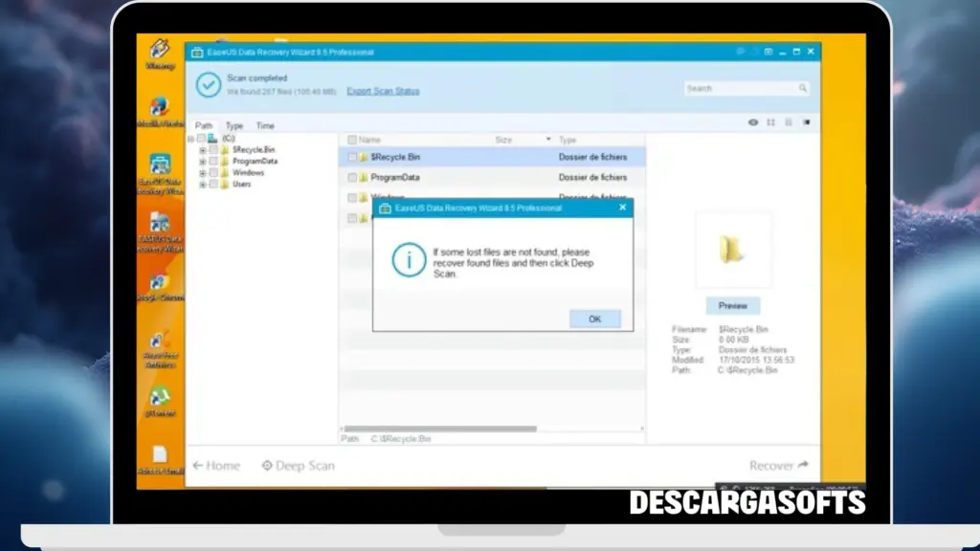The width and height of the screenshot is (980, 551).
Task: Click the Preview button under the folder thumbnail
Action: coord(733,304)
